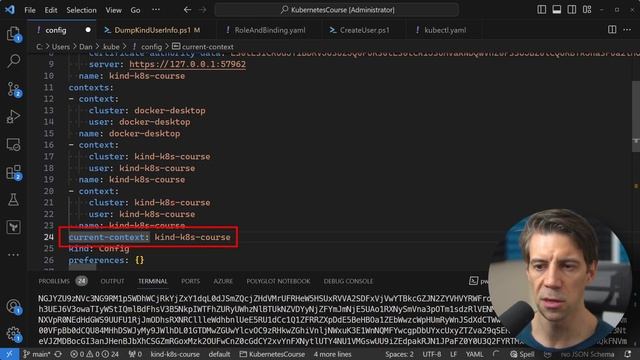The width and height of the screenshot is (640, 360).
Task: Toggle the secondary side bar layout icon
Action: 571,9
